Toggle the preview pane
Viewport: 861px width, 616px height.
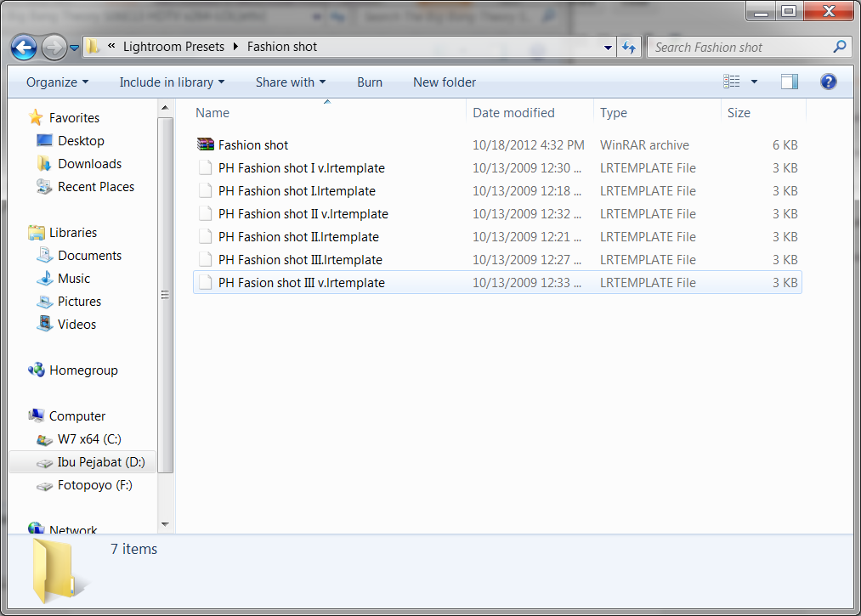point(789,82)
